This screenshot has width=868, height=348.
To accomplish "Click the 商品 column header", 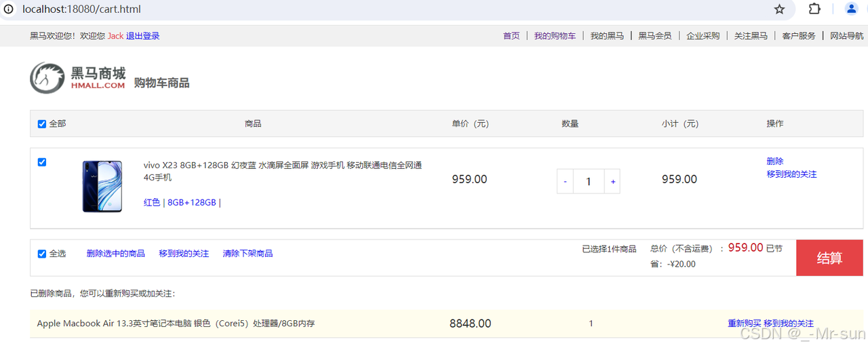I will tap(253, 124).
